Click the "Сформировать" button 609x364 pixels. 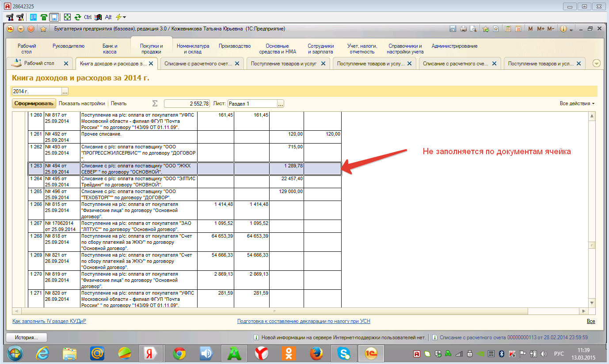[34, 103]
